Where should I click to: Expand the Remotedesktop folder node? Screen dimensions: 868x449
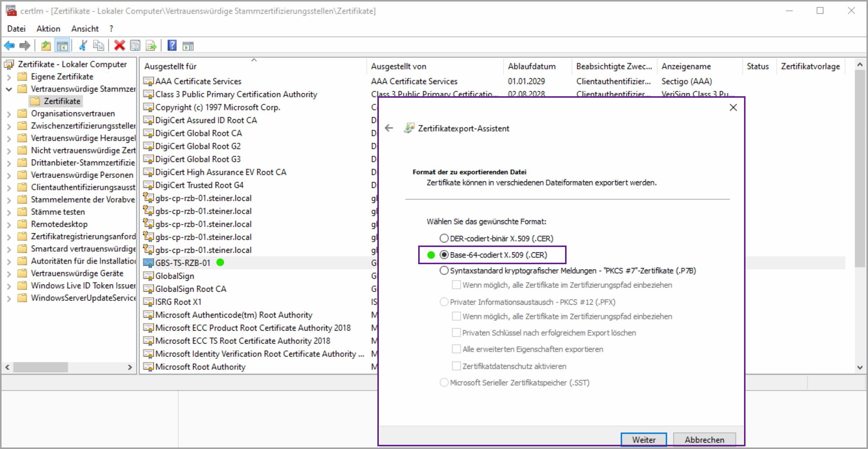(9, 224)
